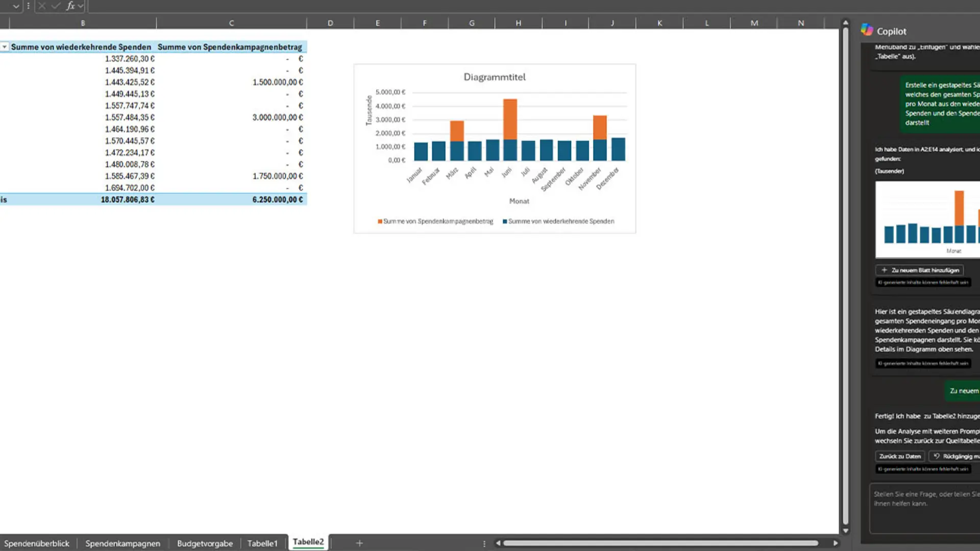The image size is (980, 551).
Task: Select total cell 6.250.000,00 €
Action: (278, 199)
